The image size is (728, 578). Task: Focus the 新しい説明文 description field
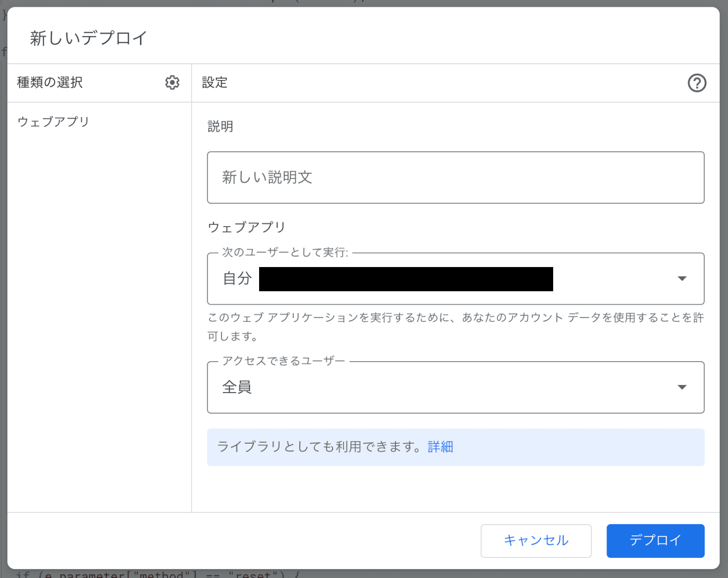[x=455, y=177]
